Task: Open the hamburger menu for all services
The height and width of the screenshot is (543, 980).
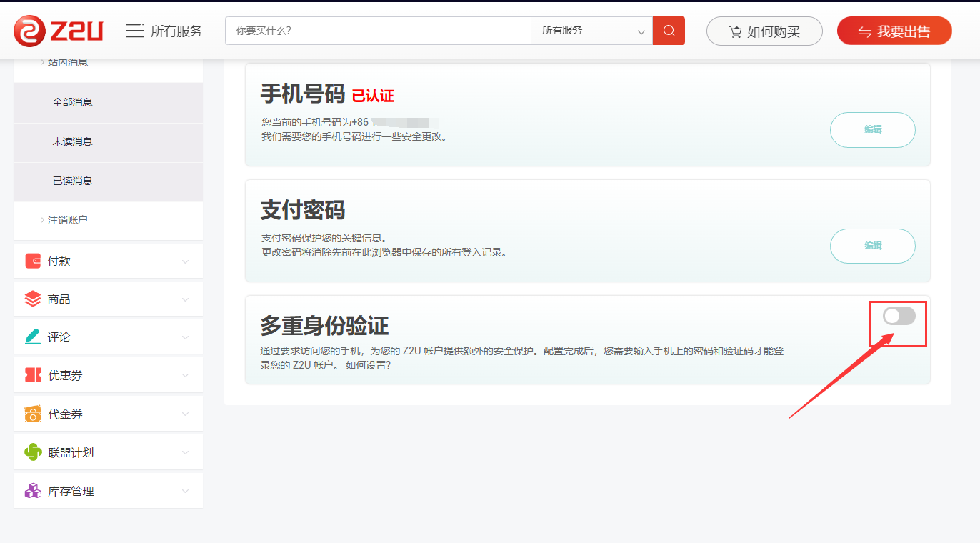Action: click(x=135, y=31)
